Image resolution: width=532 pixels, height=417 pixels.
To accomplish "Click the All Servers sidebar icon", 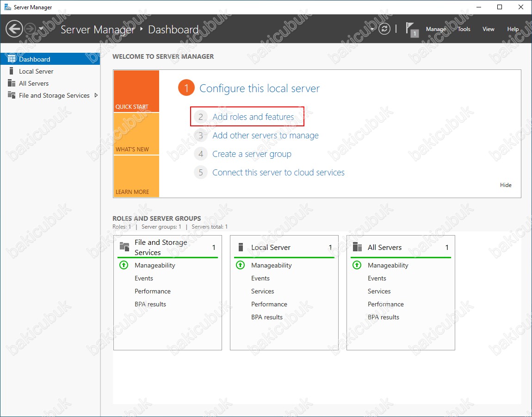I will click(12, 83).
